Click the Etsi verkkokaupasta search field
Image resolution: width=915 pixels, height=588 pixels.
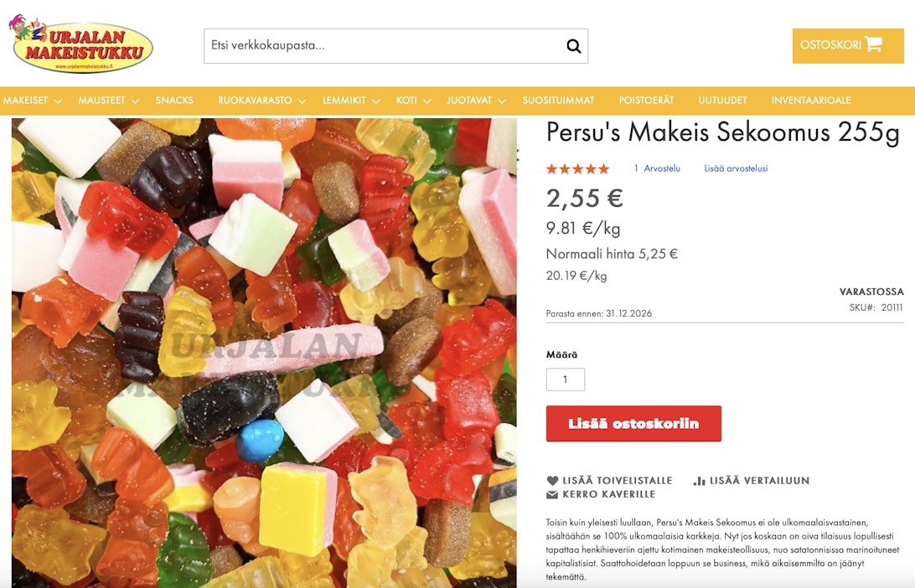click(x=381, y=46)
